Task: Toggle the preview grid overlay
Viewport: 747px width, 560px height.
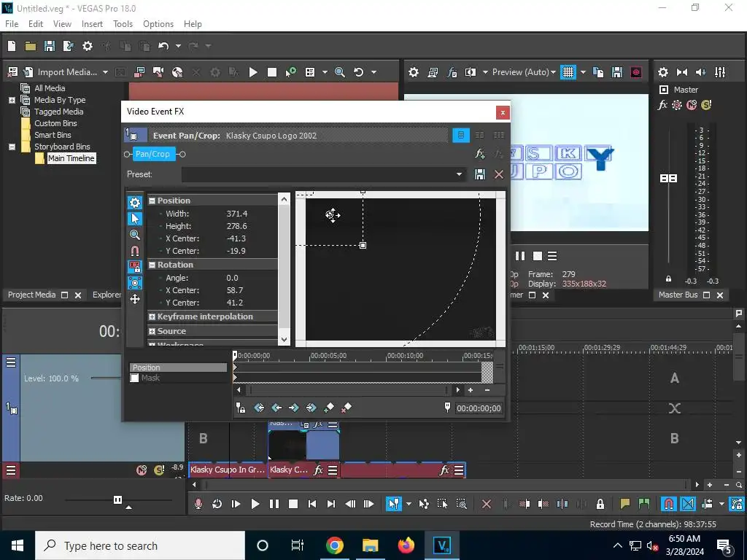Action: click(x=568, y=72)
